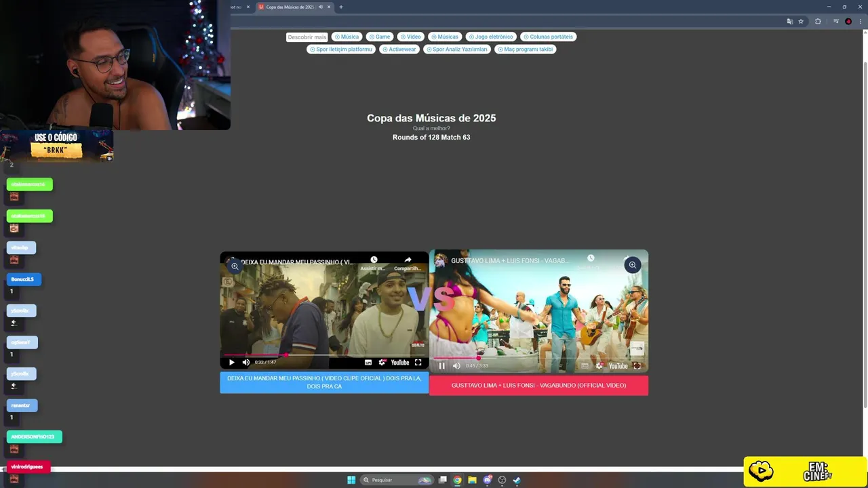Click the Vídeo suggestion chip

pos(410,37)
